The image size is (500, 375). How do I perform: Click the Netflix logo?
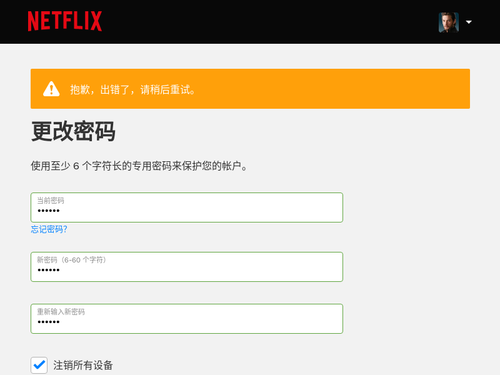(x=65, y=21)
